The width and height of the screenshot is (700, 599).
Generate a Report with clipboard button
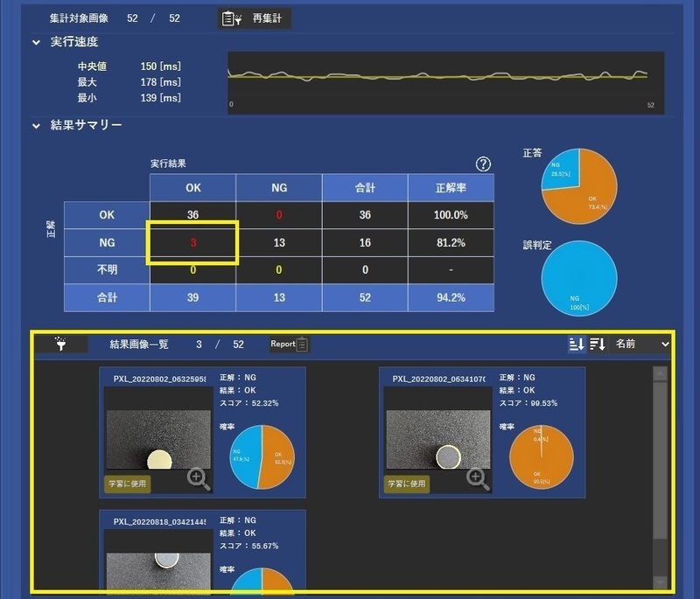tap(289, 344)
